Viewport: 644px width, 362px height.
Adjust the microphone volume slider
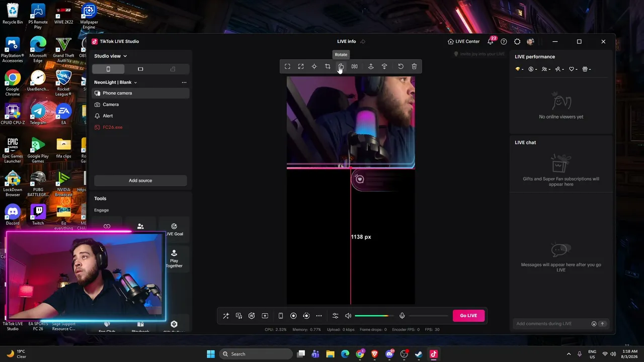click(x=428, y=316)
